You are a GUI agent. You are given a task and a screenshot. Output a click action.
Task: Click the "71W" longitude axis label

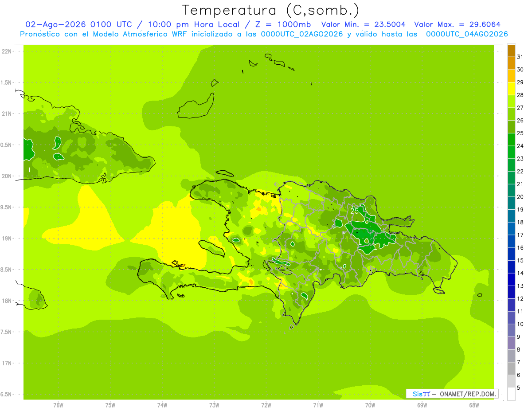tap(318, 405)
